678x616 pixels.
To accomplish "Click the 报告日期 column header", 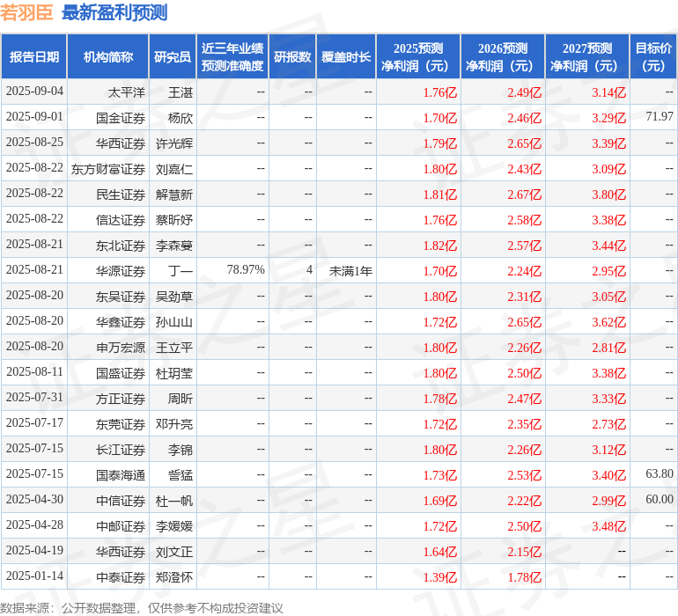I will click(33, 56).
